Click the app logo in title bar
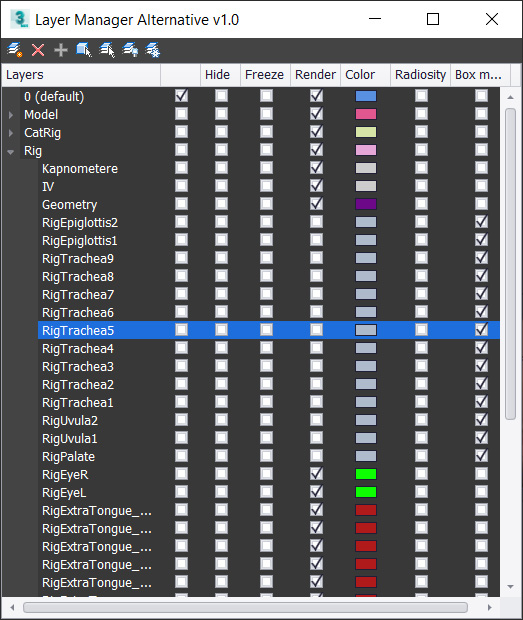This screenshot has height=620, width=523. click(19, 19)
